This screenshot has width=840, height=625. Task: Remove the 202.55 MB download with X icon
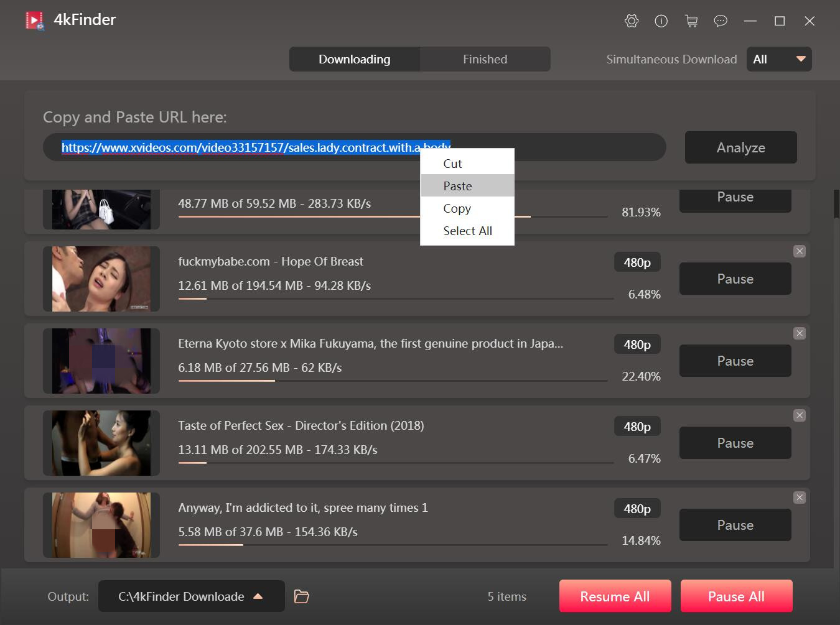click(800, 415)
